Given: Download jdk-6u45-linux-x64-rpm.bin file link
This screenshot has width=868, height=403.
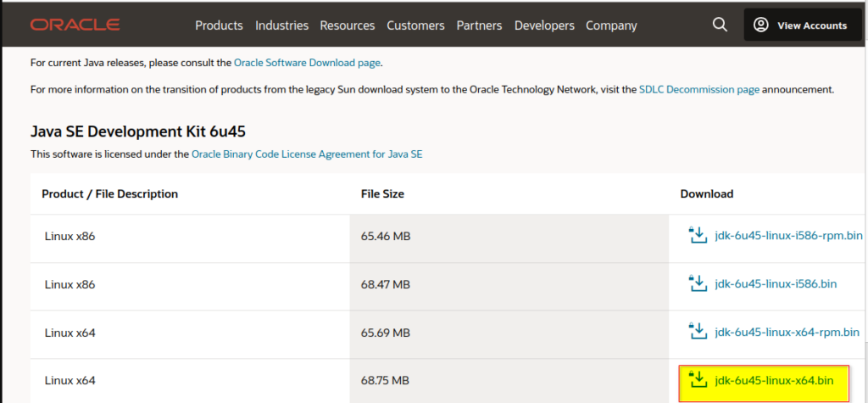Looking at the screenshot, I should click(x=787, y=332).
